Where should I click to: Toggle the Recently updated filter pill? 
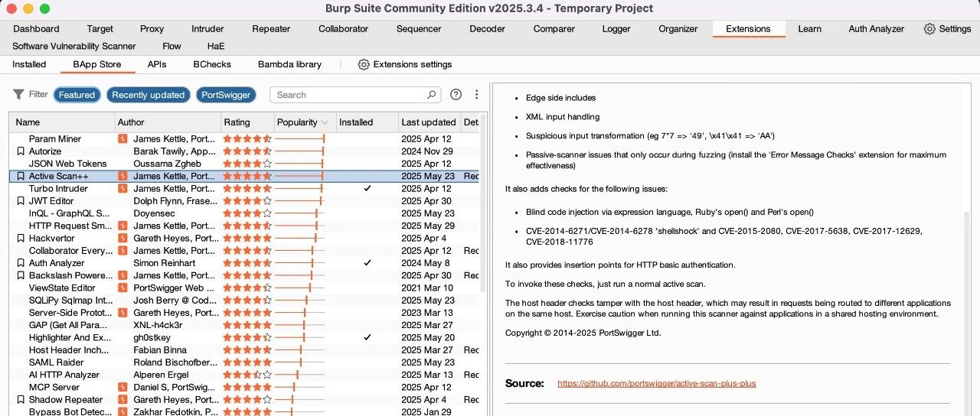tap(149, 95)
